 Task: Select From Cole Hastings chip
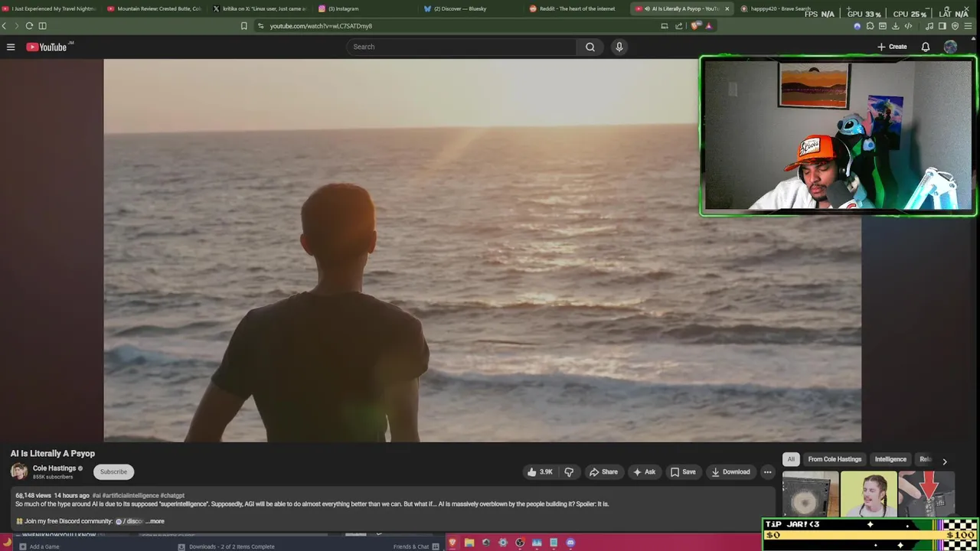(835, 459)
